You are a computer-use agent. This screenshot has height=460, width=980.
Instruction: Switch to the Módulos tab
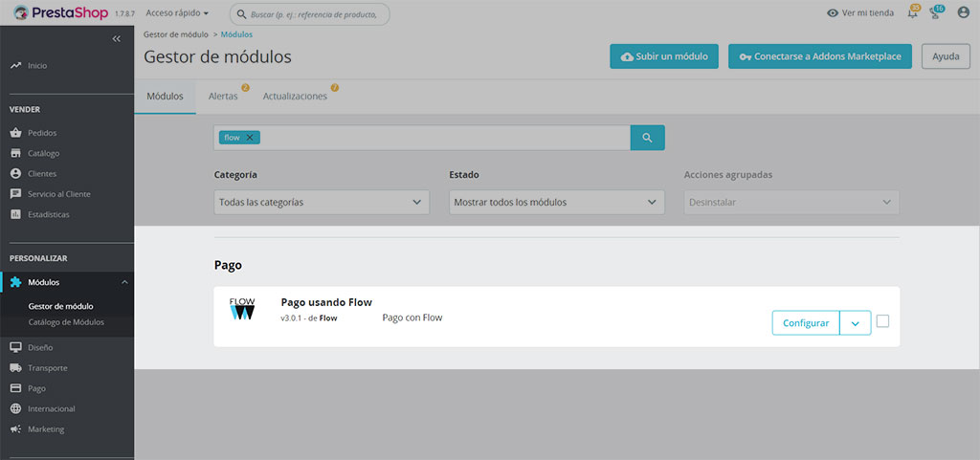(x=165, y=97)
